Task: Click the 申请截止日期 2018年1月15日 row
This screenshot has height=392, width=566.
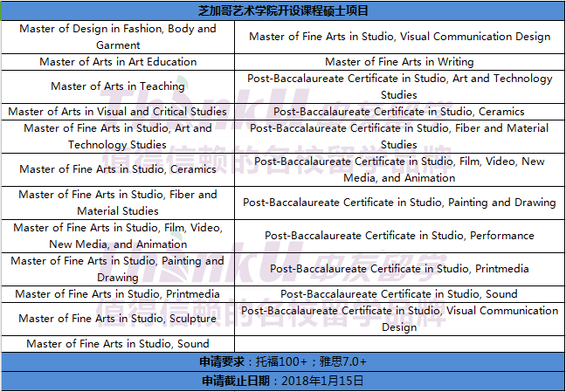Action: pyautogui.click(x=283, y=381)
